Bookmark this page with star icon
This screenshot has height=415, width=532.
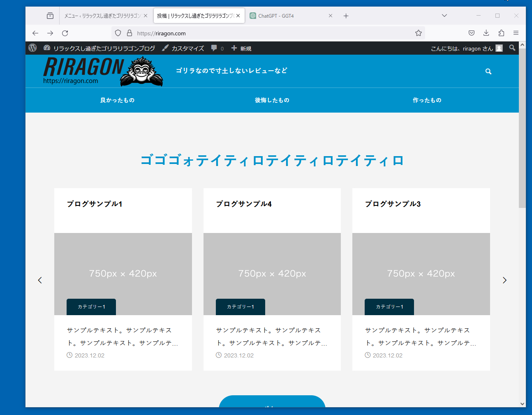coord(419,33)
